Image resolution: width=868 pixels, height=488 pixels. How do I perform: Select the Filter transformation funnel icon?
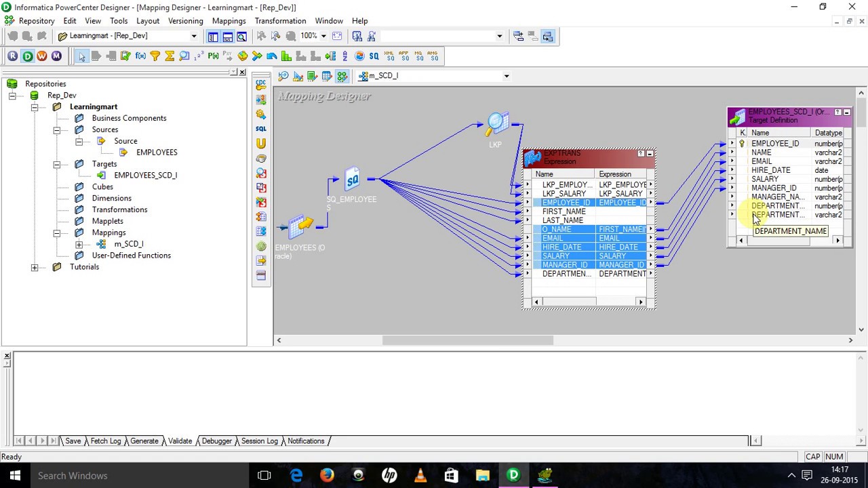coord(155,56)
